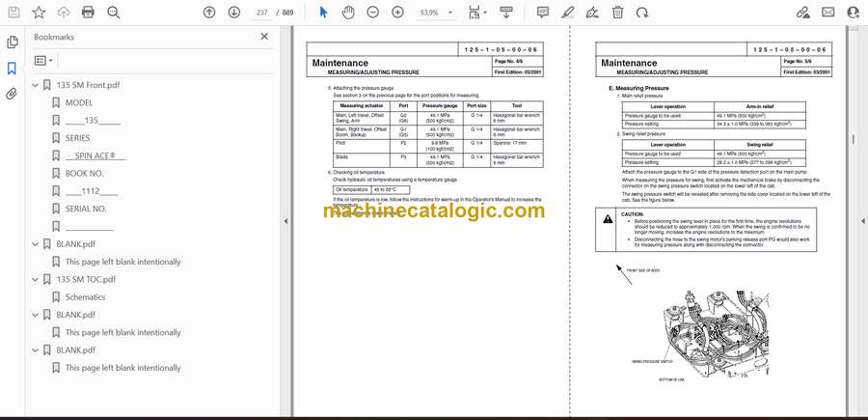Collapse the first BLANK.pdf bookmark

click(36, 244)
